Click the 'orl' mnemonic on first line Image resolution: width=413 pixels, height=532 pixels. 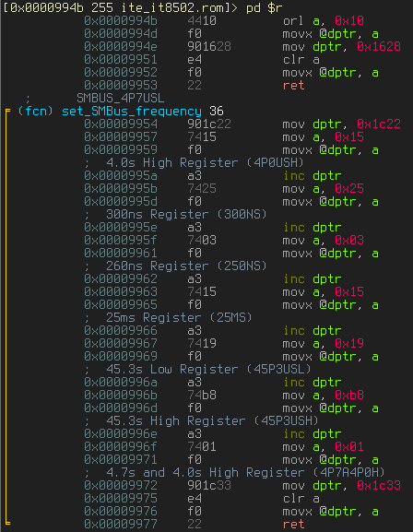point(293,21)
